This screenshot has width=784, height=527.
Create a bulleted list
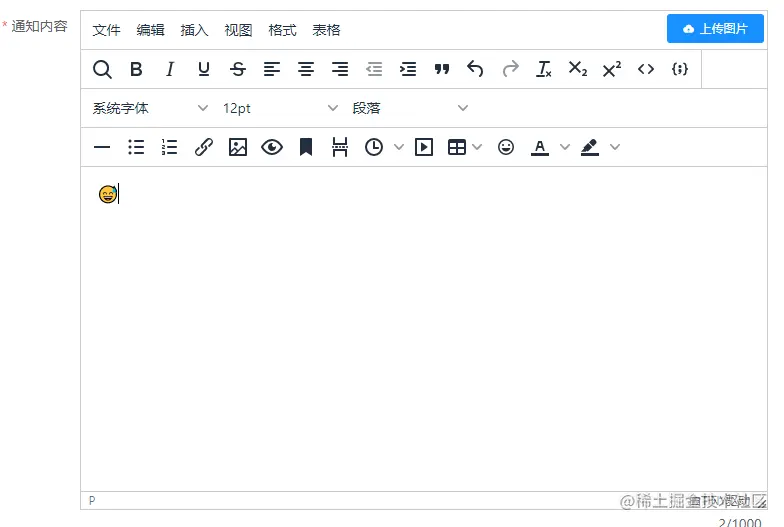pos(136,147)
